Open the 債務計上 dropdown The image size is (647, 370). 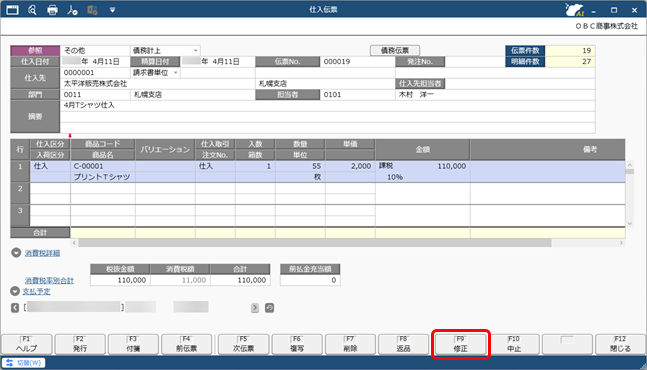pos(165,50)
